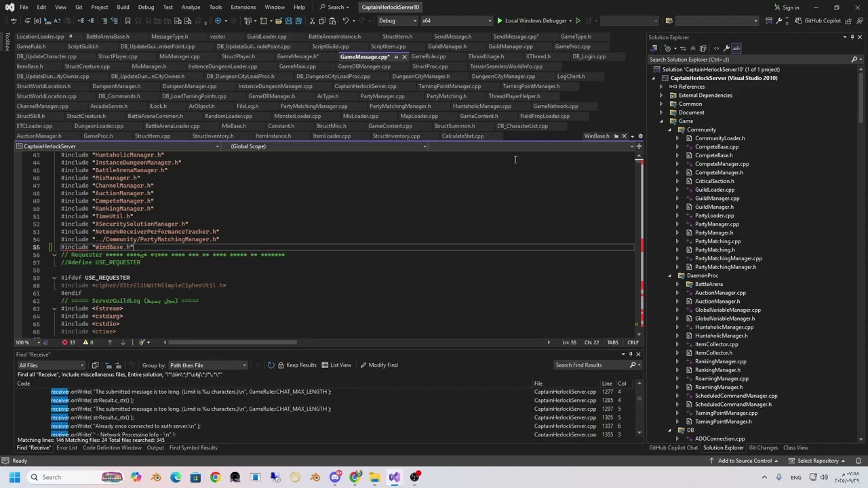Open Chrome from the Windows taskbar
The width and height of the screenshot is (868, 488).
pos(215,477)
